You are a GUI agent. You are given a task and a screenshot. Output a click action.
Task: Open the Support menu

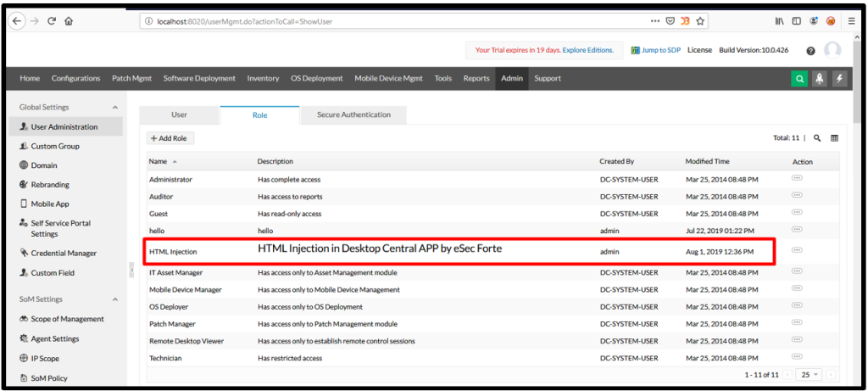point(548,79)
